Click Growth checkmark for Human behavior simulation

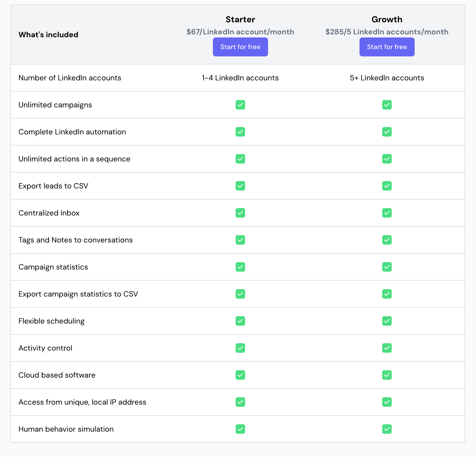pos(387,429)
